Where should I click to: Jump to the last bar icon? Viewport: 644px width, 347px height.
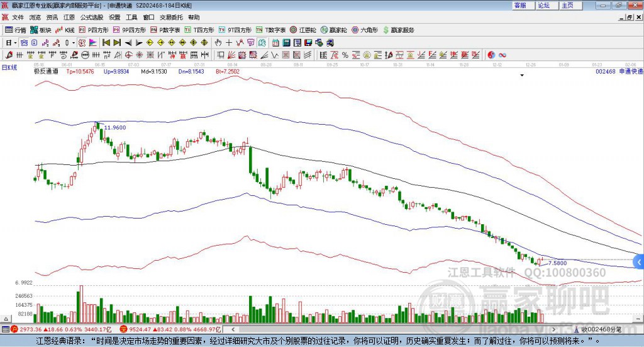[x=117, y=43]
